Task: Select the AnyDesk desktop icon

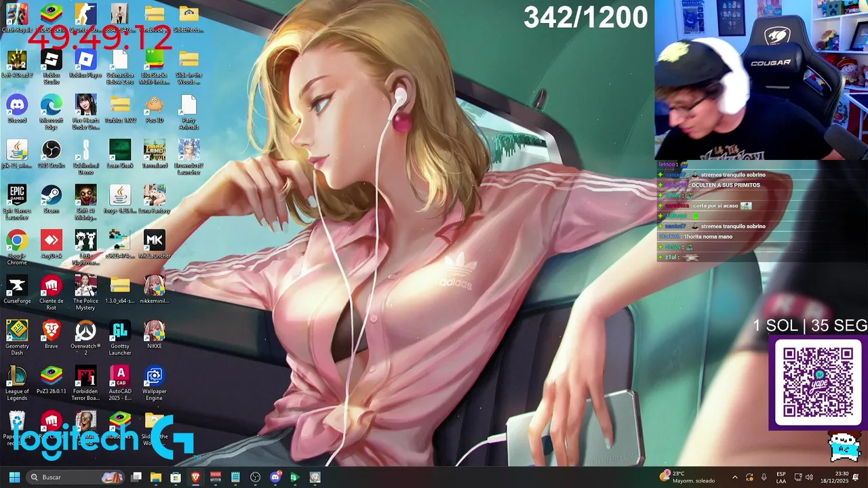Action: pos(52,245)
